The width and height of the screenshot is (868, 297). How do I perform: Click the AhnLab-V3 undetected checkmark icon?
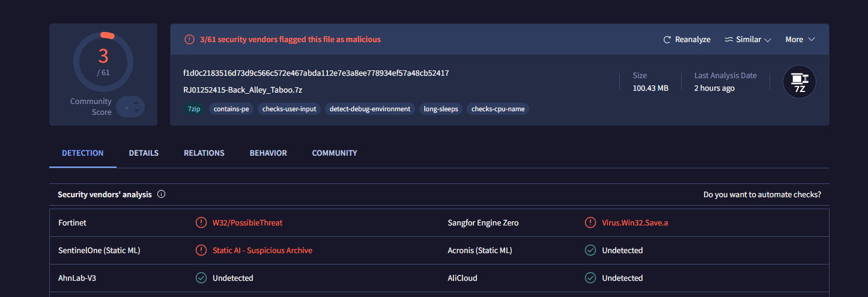pyautogui.click(x=201, y=278)
